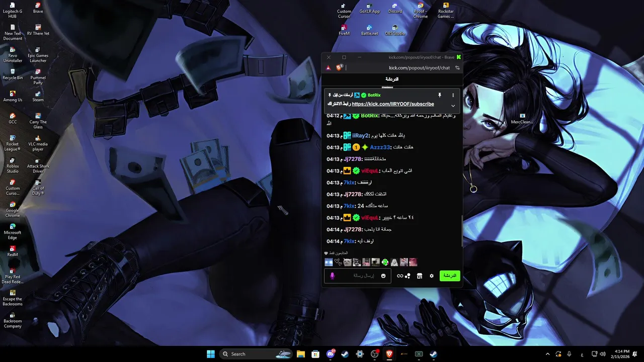Open the Kick shop storefront icon
Viewport: 644px width, 362px height.
[x=419, y=276]
